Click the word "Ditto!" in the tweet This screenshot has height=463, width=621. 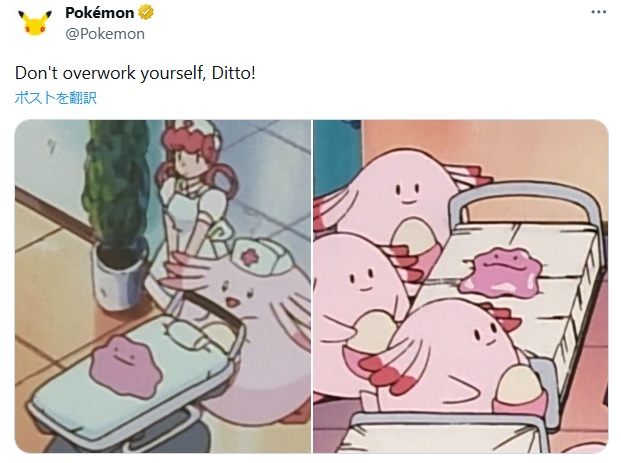(x=234, y=73)
